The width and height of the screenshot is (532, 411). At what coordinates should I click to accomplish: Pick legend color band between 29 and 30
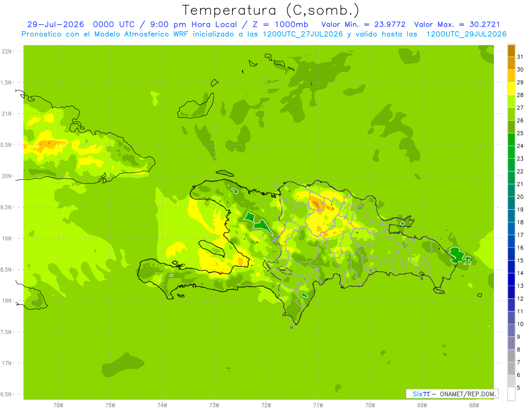click(x=511, y=76)
